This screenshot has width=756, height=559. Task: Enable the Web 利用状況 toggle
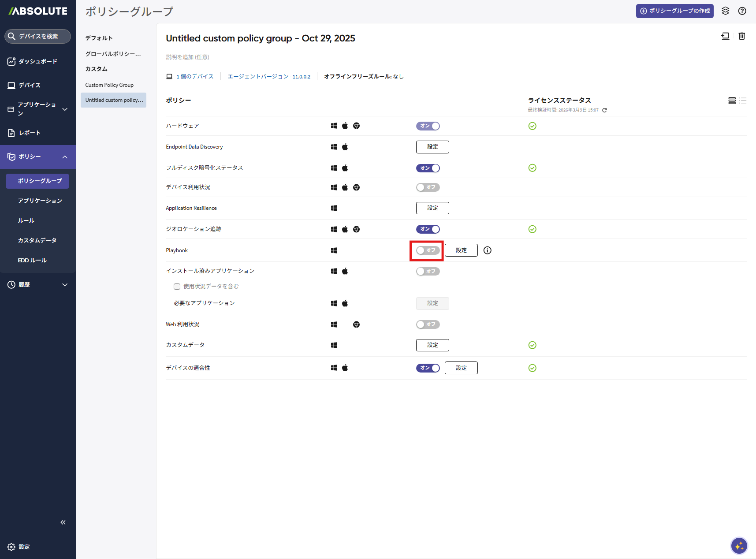[x=428, y=324]
